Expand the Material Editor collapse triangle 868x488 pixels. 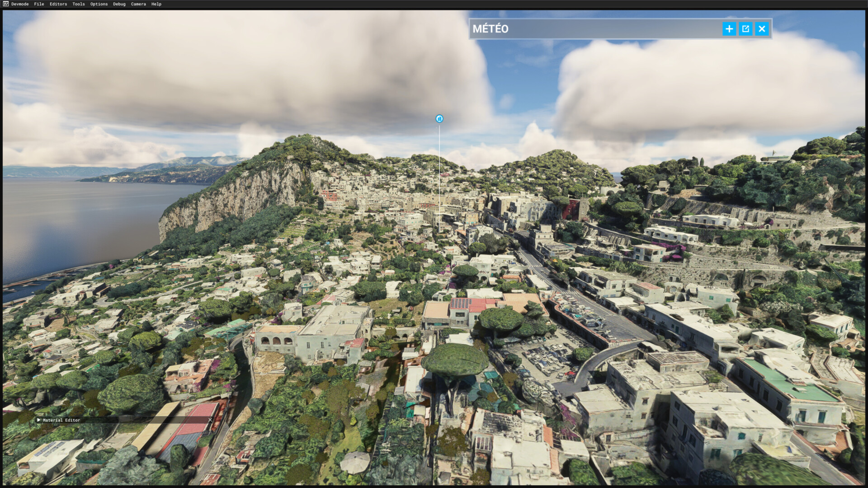[39, 420]
